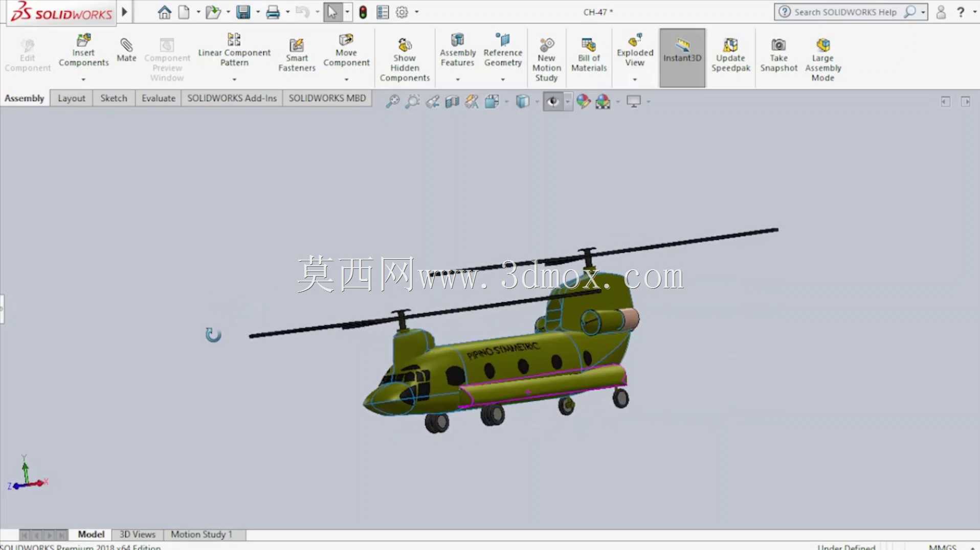Expand Linear Component Pattern dropdown

coord(234,79)
